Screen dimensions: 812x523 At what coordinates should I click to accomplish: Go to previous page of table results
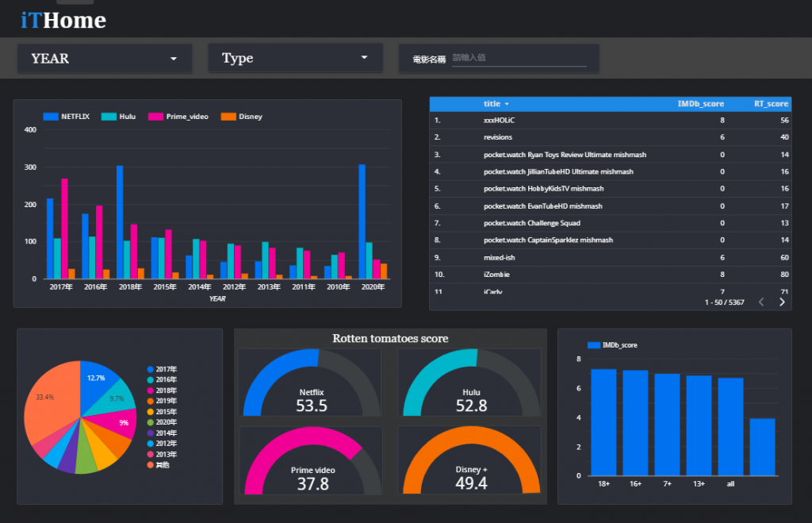(761, 302)
